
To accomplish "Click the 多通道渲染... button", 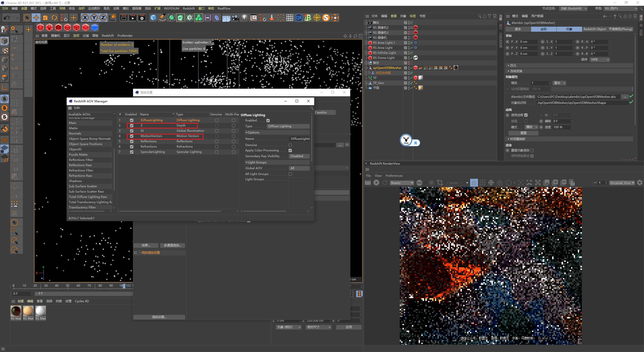I will coord(172,245).
